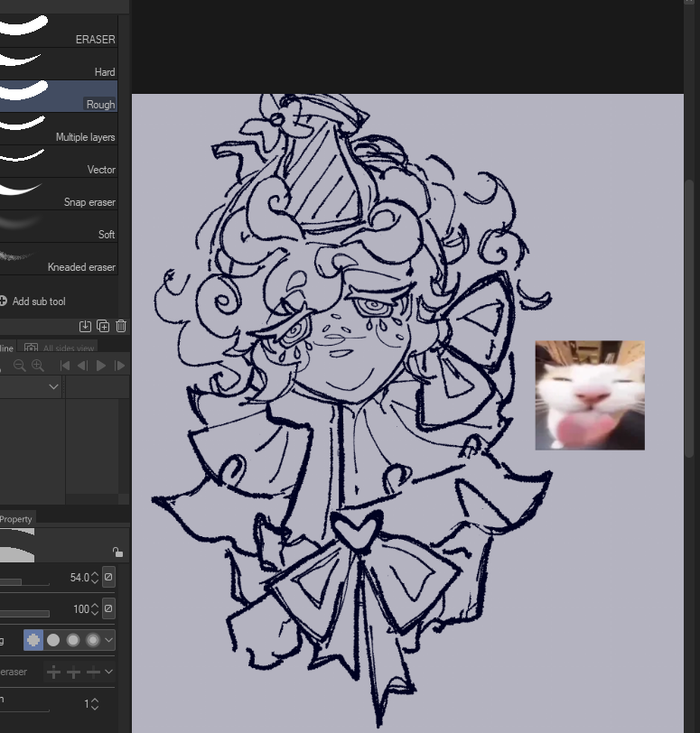This screenshot has height=733, width=700.
Task: Expand the timeline dropdown chevron
Action: coord(54,387)
